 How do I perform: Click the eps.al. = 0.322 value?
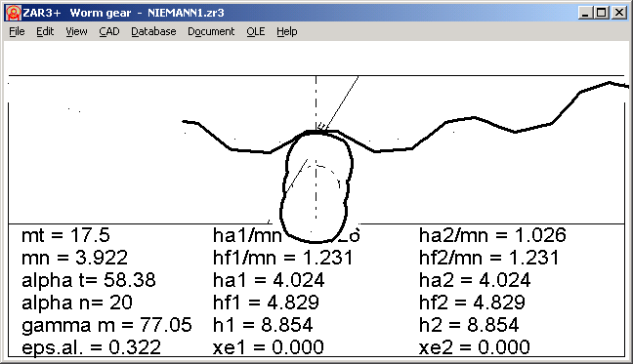click(91, 347)
